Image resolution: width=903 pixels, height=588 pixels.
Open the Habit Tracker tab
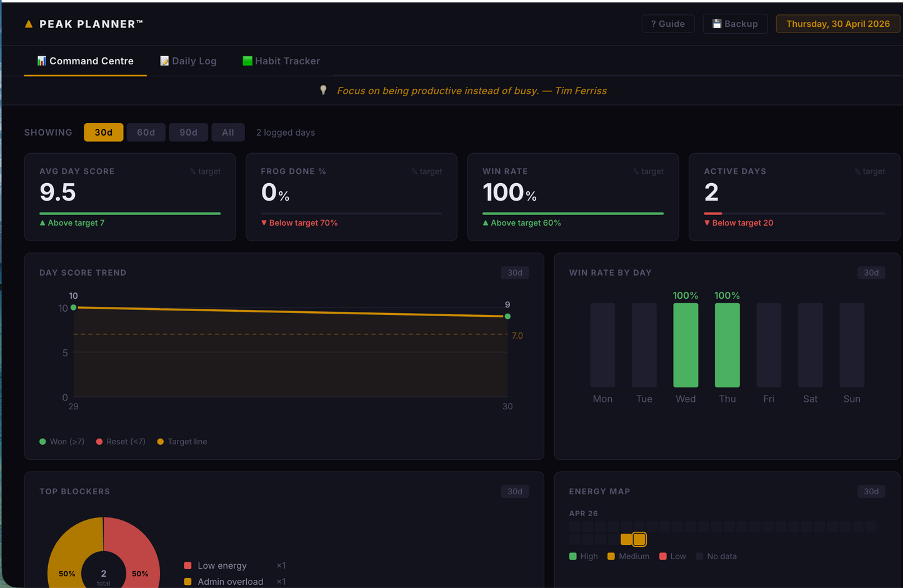pyautogui.click(x=281, y=61)
